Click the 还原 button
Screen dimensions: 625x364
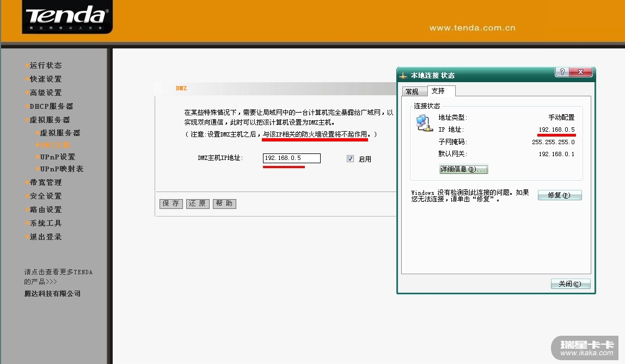pyautogui.click(x=198, y=203)
